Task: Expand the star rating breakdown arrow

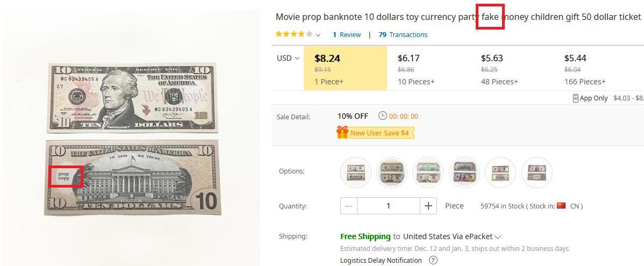Action: 318,35
